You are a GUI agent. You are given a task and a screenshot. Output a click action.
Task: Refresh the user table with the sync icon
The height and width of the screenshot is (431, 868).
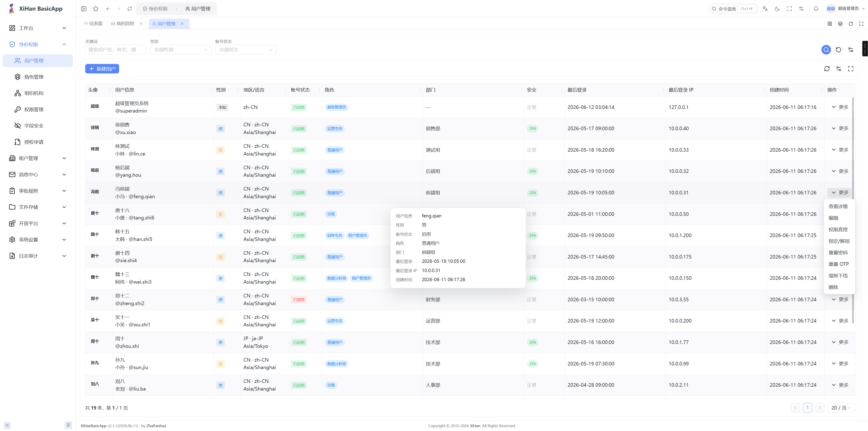pos(827,69)
